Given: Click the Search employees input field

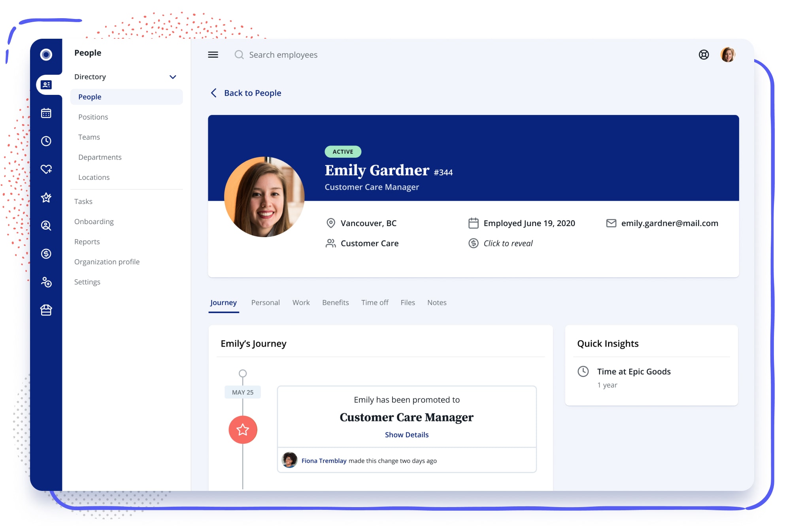Looking at the screenshot, I should 283,54.
